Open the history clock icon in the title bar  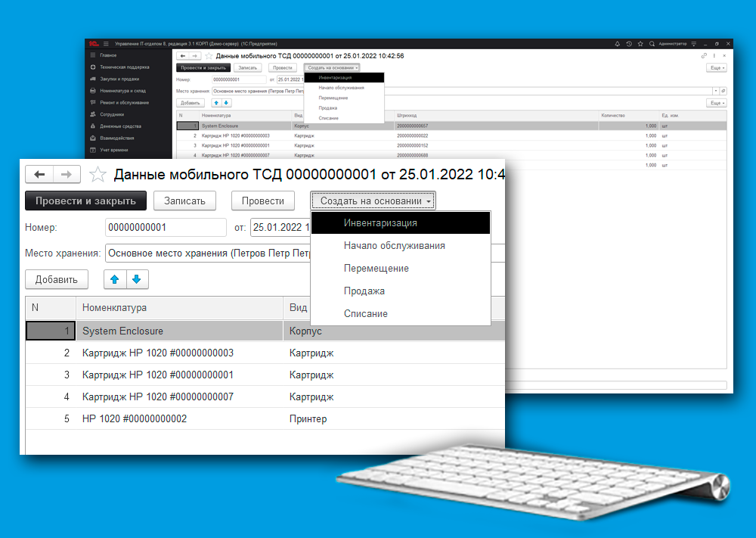(x=630, y=44)
